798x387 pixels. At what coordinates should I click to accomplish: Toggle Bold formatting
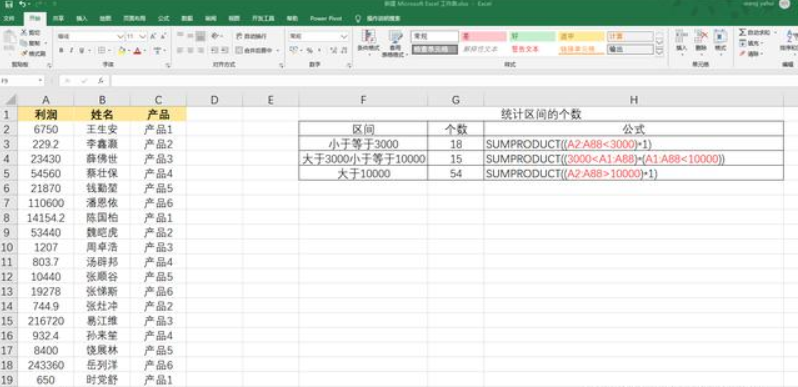point(61,50)
